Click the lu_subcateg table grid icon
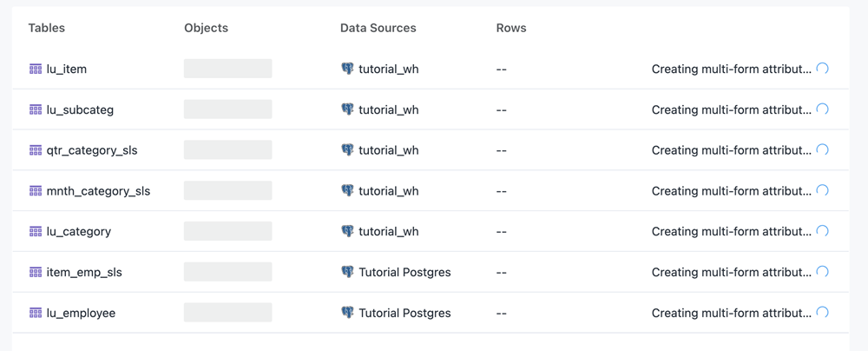Image resolution: width=868 pixels, height=351 pixels. tap(36, 109)
